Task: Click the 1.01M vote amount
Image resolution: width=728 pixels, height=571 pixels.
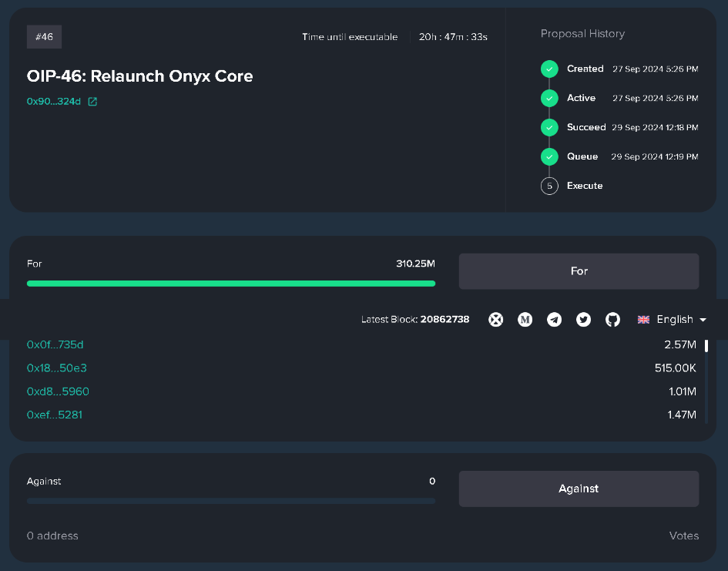Action: point(683,391)
